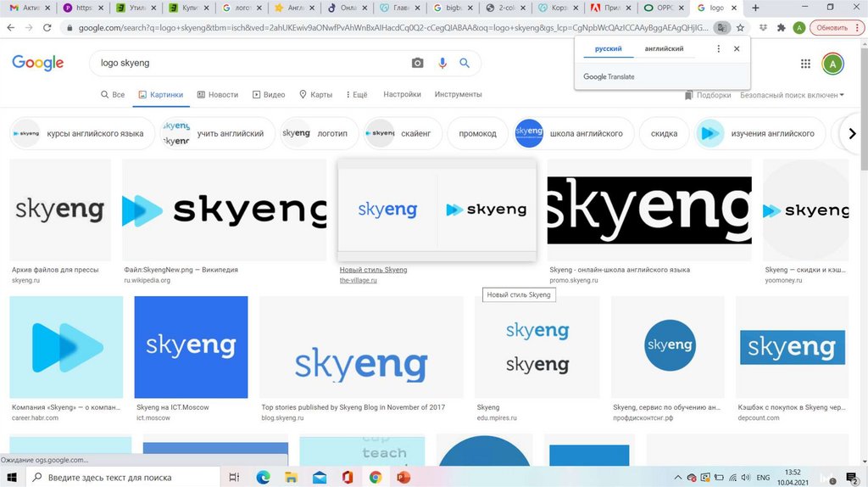
Task: Click chip курсы английского языка
Action: click(82, 133)
